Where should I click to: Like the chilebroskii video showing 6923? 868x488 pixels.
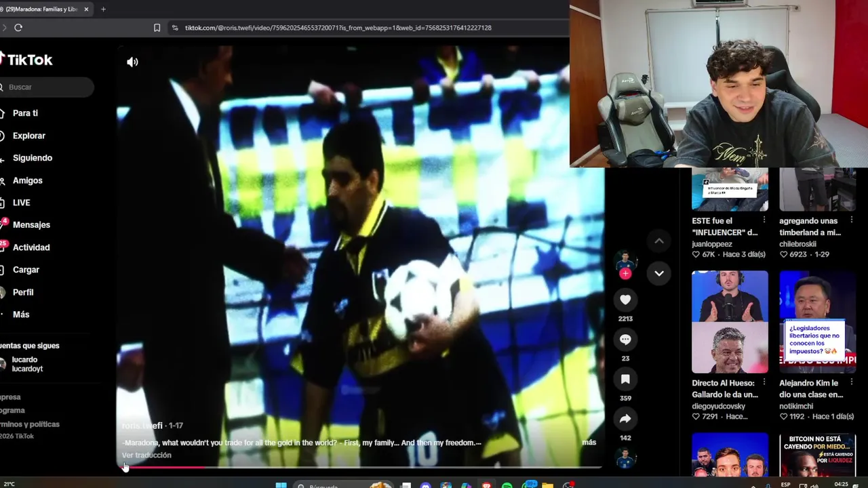(783, 255)
